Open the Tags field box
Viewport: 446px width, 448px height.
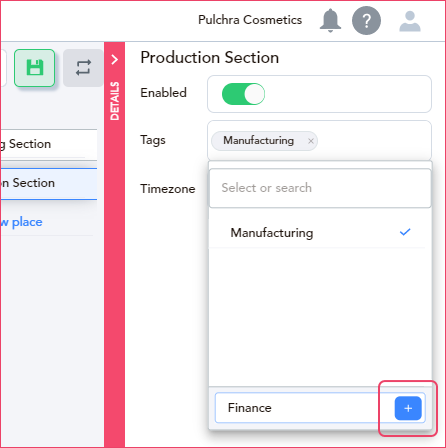pos(319,140)
